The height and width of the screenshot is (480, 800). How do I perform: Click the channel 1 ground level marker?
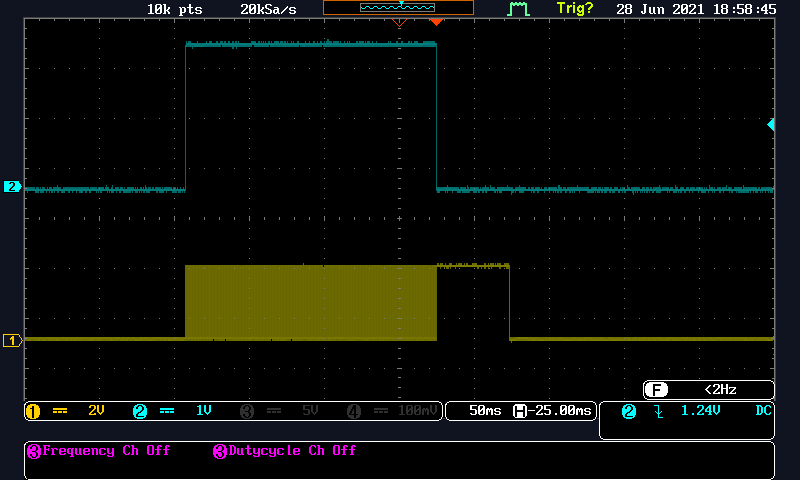pyautogui.click(x=12, y=341)
